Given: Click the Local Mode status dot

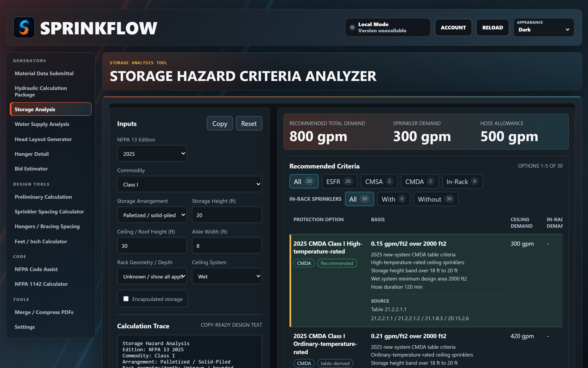Looking at the screenshot, I should [352, 28].
